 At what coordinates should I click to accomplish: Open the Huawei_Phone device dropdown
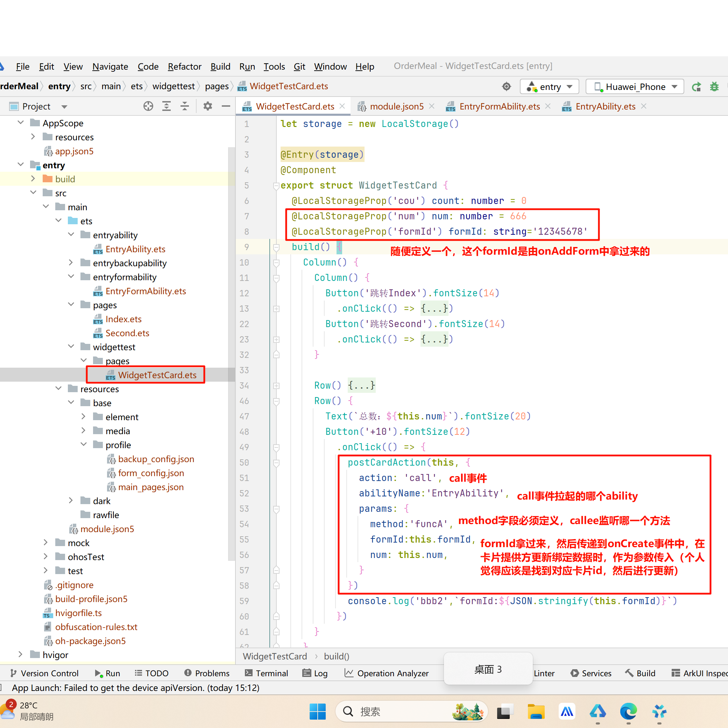coord(635,87)
